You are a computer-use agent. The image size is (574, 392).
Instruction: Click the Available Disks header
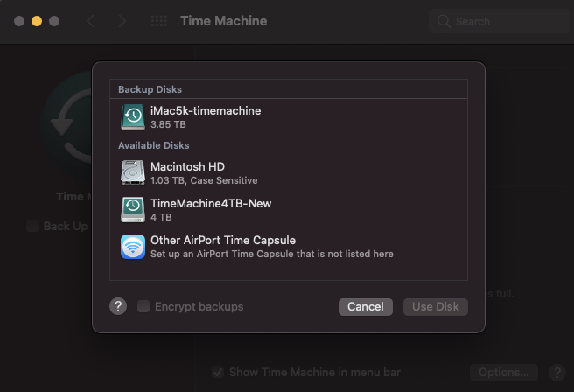click(154, 145)
